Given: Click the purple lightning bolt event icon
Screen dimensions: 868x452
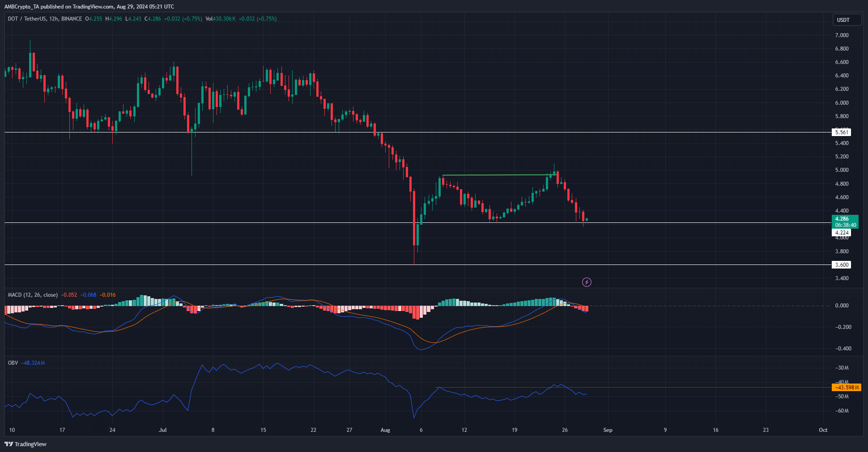Looking at the screenshot, I should [587, 282].
